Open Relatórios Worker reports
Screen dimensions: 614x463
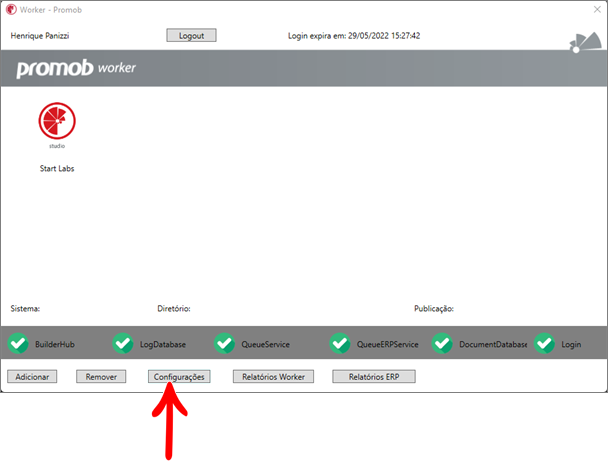point(273,376)
